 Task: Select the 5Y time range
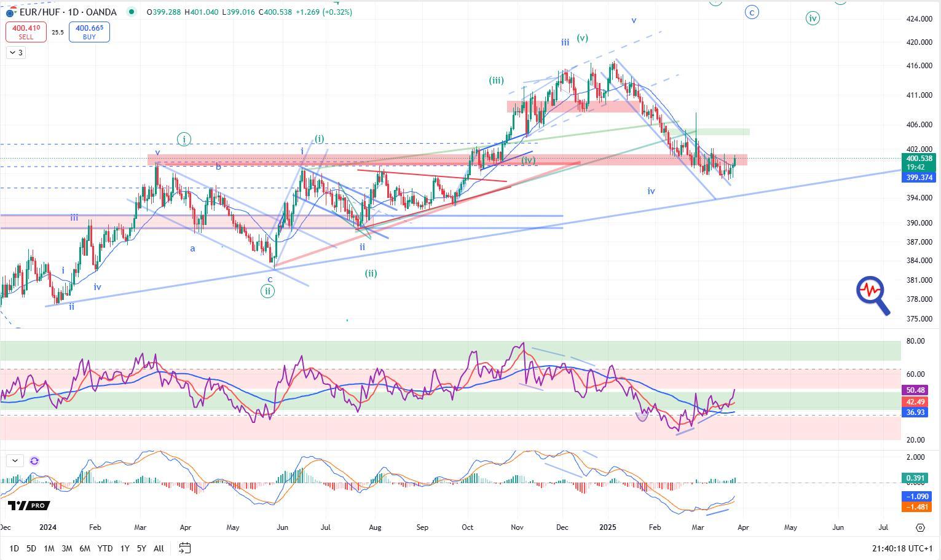click(141, 548)
